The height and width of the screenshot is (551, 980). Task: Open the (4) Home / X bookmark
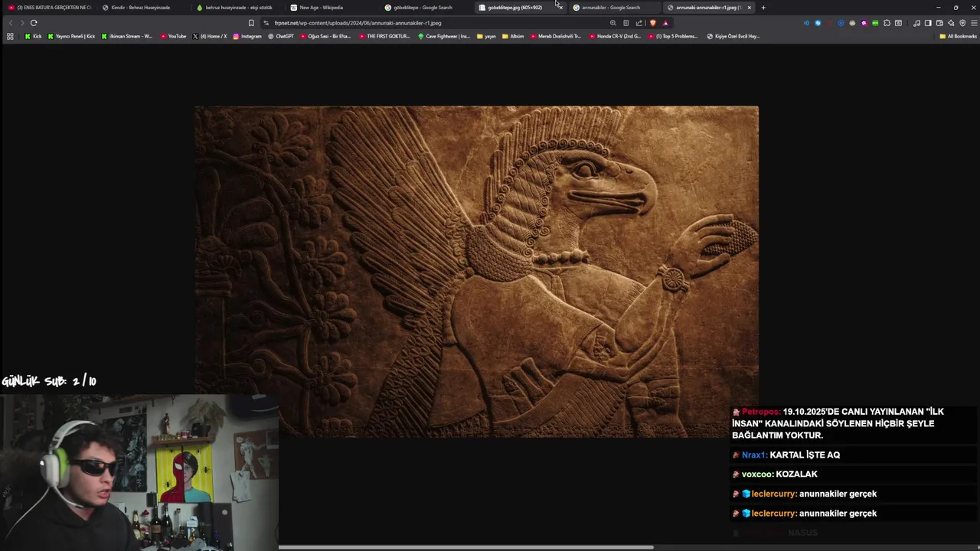coord(209,36)
